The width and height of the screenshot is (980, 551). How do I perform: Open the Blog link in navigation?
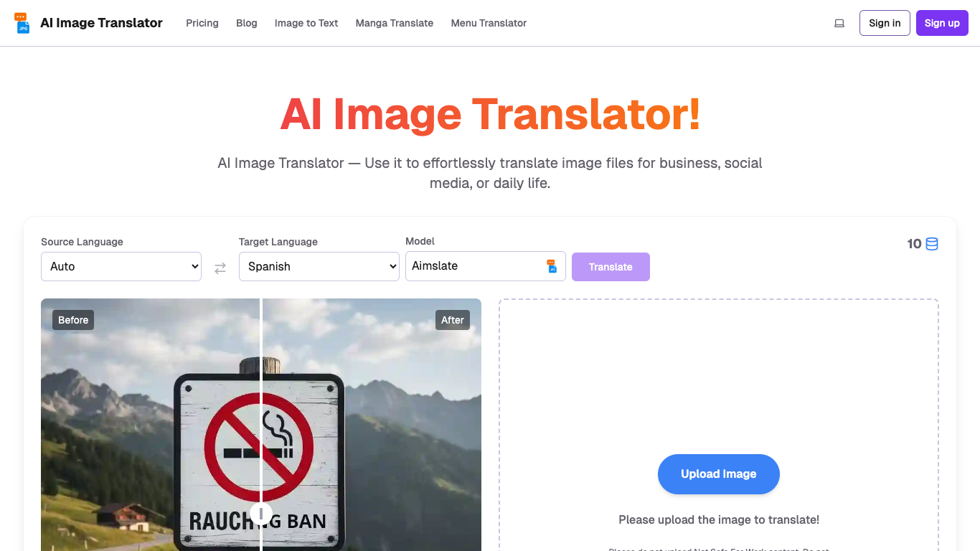[x=247, y=23]
